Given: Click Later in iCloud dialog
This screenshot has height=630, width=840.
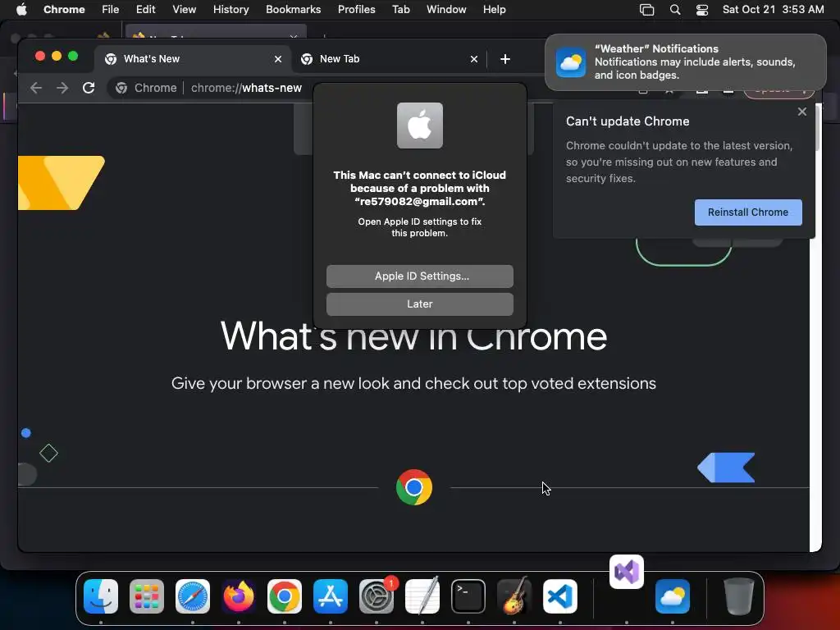Looking at the screenshot, I should click(x=419, y=304).
